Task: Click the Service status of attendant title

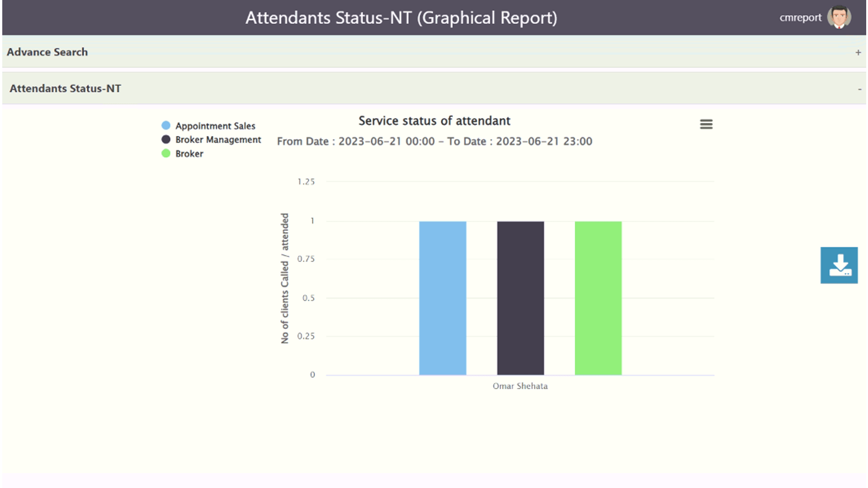Action: pos(434,121)
